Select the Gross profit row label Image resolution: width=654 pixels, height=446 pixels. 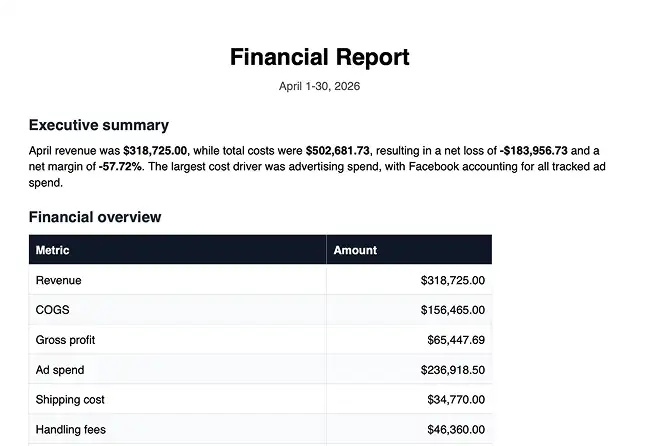click(65, 340)
